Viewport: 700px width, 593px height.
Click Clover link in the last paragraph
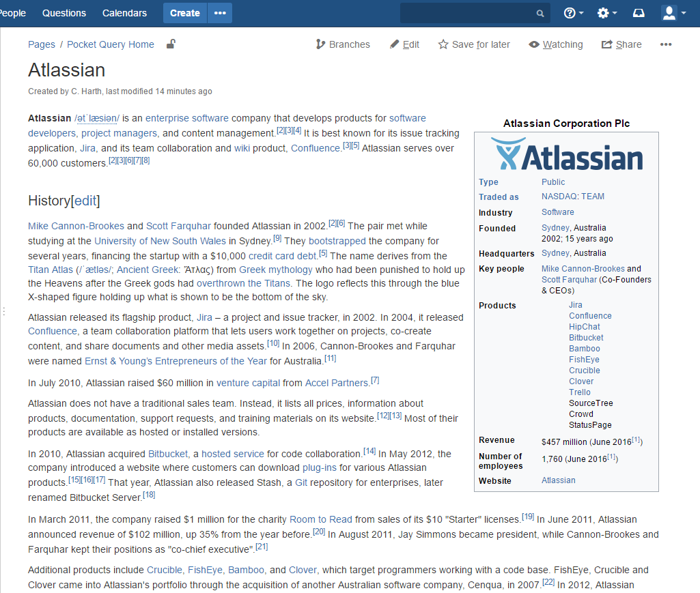click(303, 570)
